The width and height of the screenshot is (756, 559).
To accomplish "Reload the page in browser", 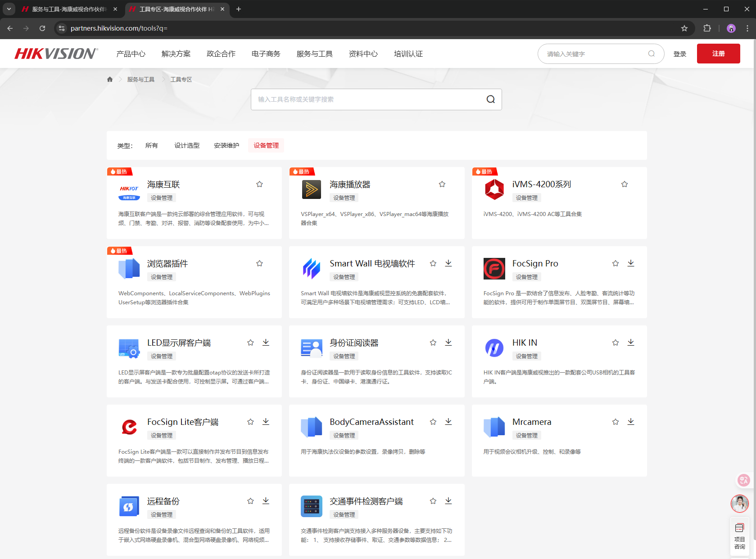I will point(42,28).
